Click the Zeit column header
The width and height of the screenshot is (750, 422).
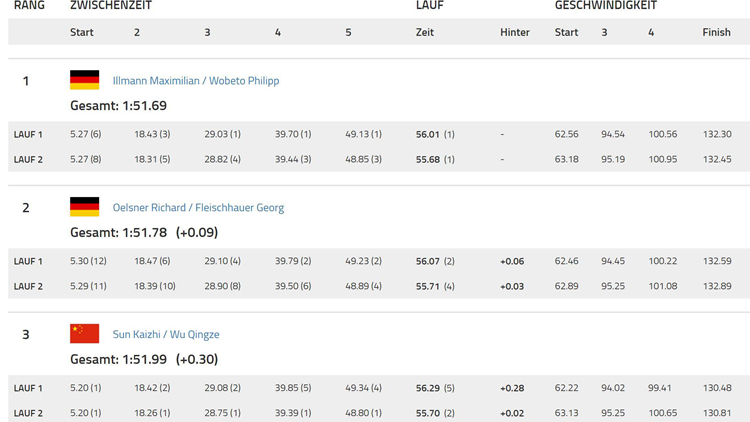pyautogui.click(x=425, y=32)
